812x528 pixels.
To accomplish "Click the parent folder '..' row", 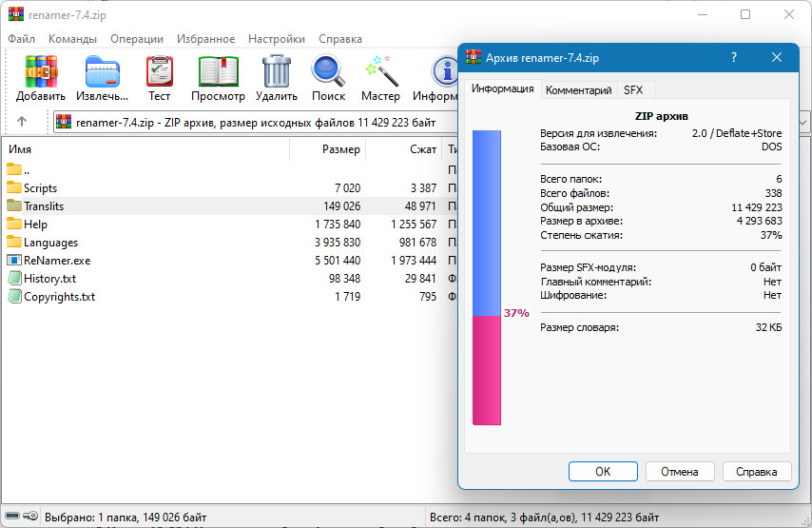I will [228, 170].
